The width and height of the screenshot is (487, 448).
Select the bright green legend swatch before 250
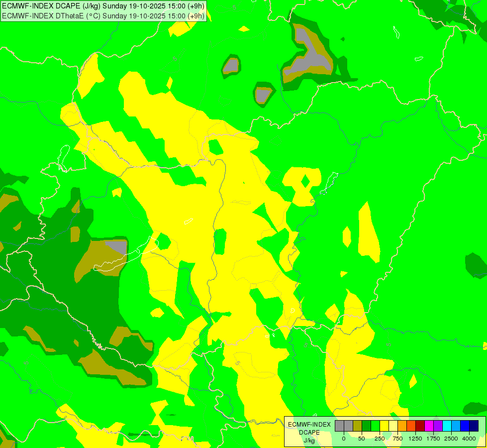375,426
